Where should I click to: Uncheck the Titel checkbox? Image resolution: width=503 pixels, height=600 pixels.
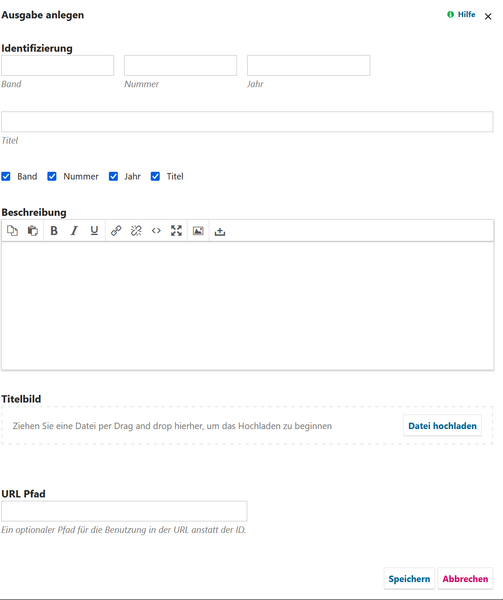(155, 176)
